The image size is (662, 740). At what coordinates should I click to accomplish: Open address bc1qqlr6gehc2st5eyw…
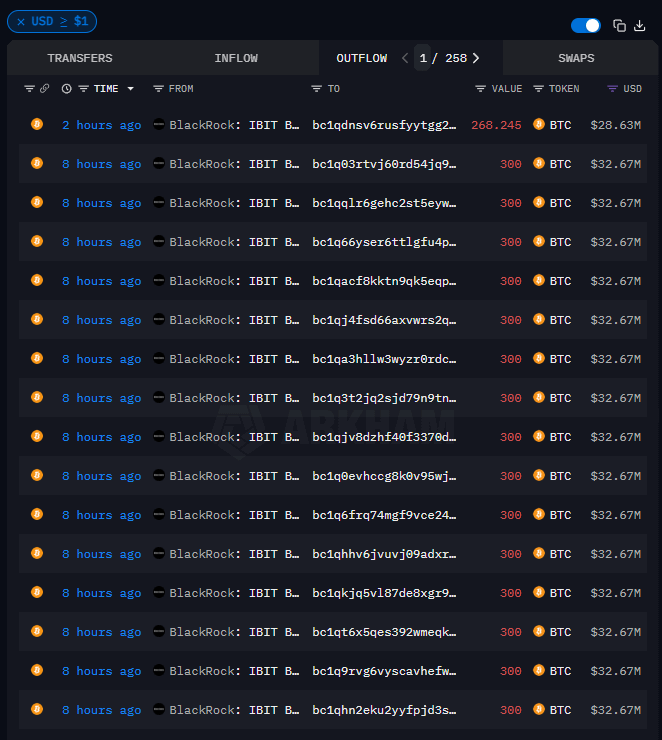pos(384,203)
